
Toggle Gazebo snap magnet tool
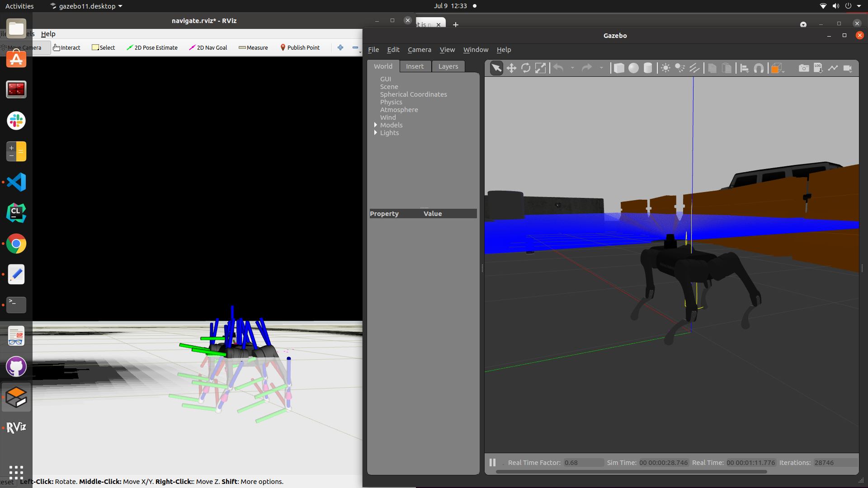759,68
